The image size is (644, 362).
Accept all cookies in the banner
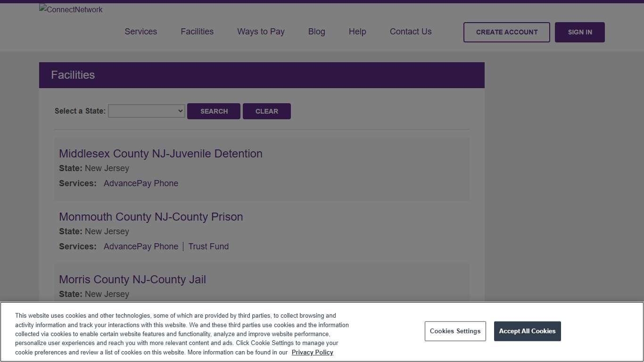[527, 331]
